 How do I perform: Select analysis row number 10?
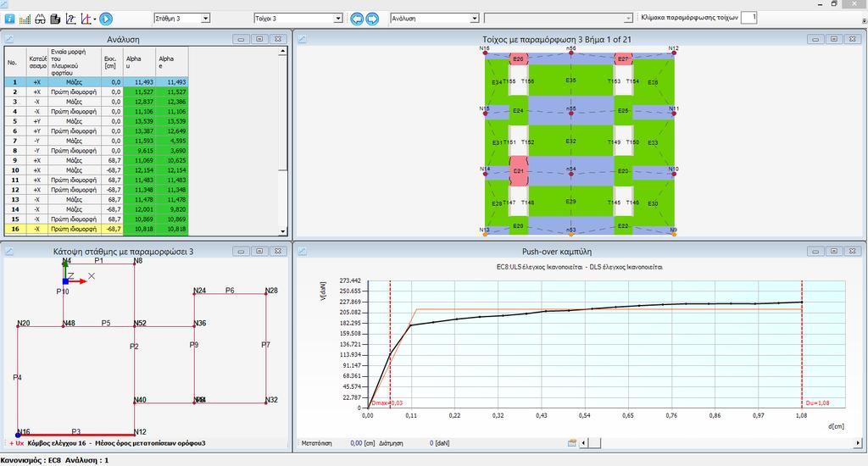[97, 170]
